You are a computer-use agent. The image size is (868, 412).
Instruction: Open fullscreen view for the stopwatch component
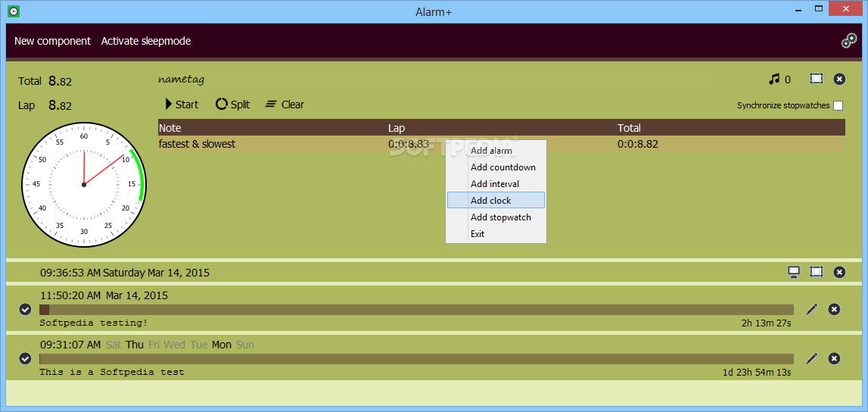click(x=816, y=79)
